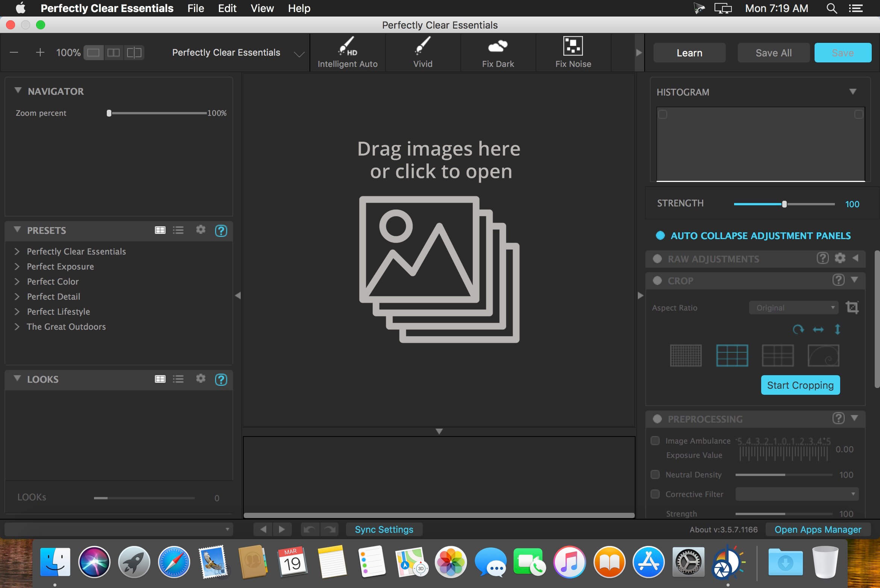
Task: Switch Looks panel to list view
Action: [x=178, y=379]
